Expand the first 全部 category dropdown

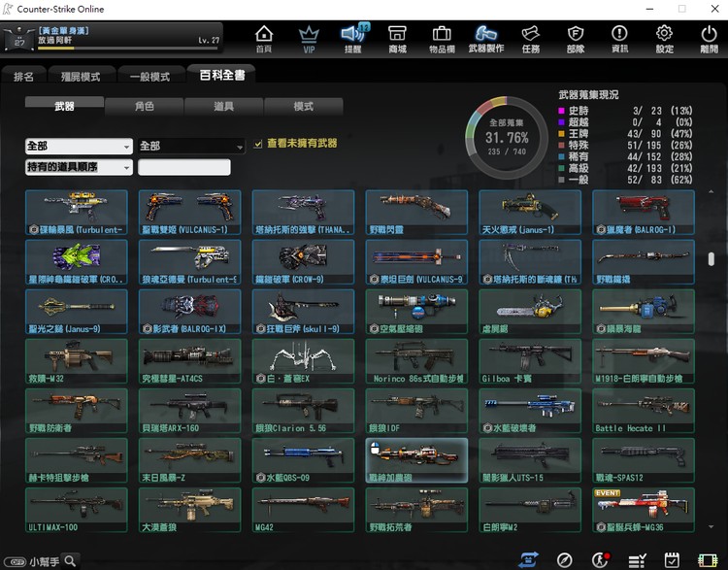tap(79, 146)
